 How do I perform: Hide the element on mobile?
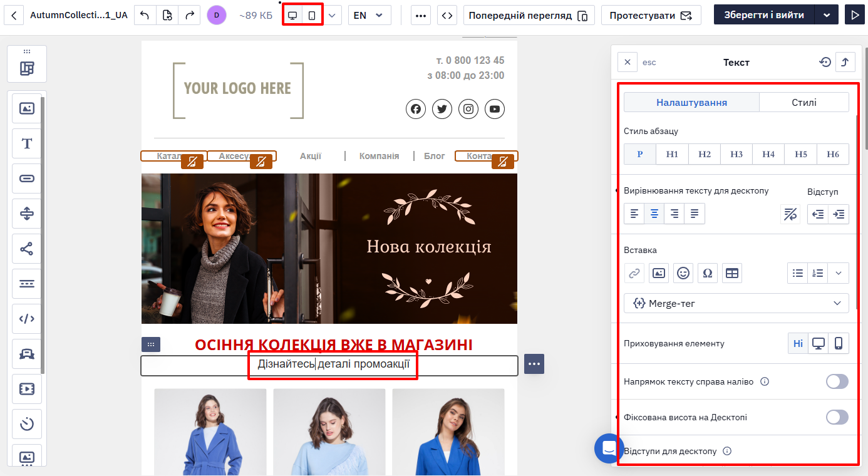839,343
